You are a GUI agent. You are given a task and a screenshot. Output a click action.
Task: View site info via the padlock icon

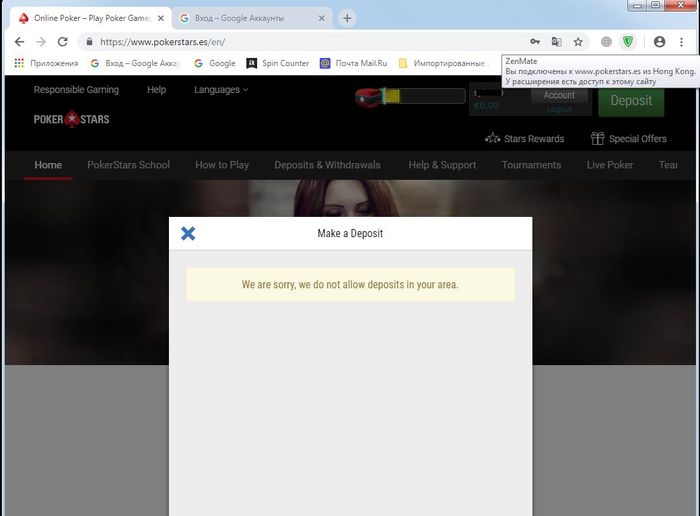coord(89,42)
